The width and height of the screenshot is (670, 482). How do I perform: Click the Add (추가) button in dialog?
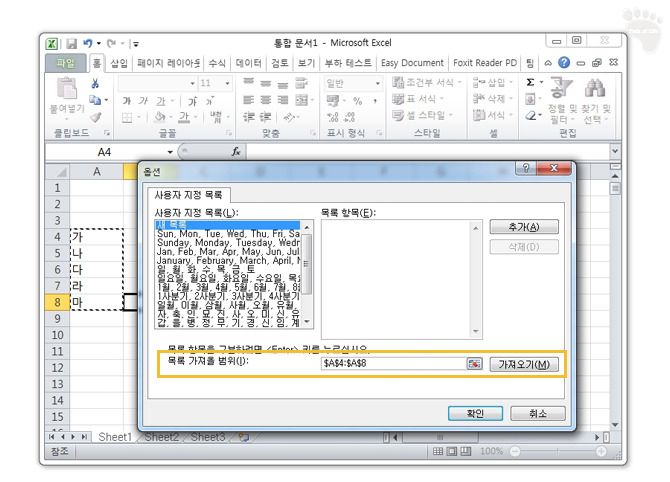[x=524, y=227]
